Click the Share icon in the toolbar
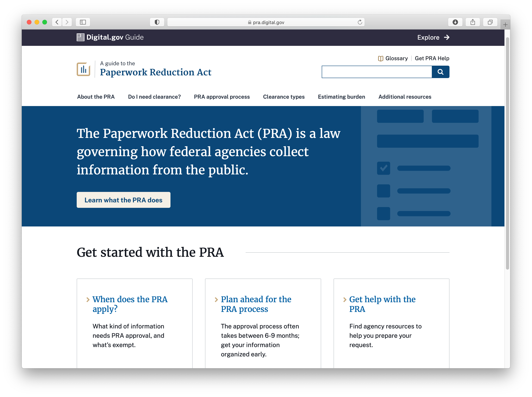 [x=473, y=22]
